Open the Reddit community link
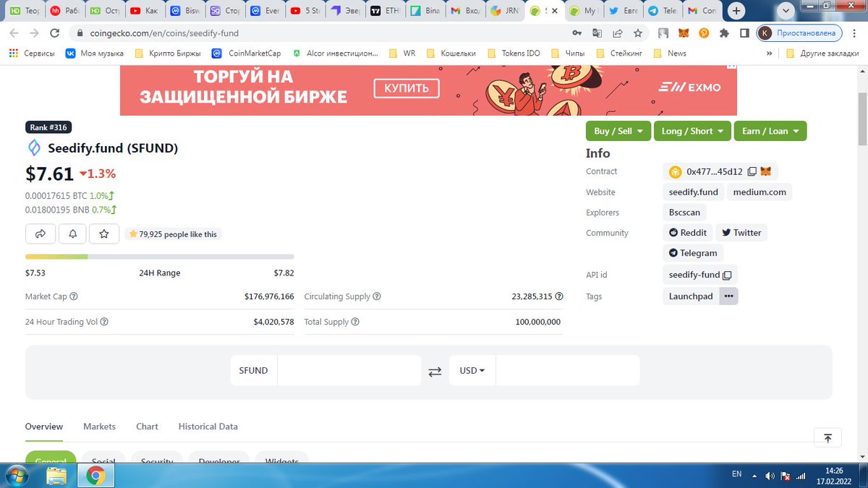This screenshot has width=868, height=488. click(688, 233)
